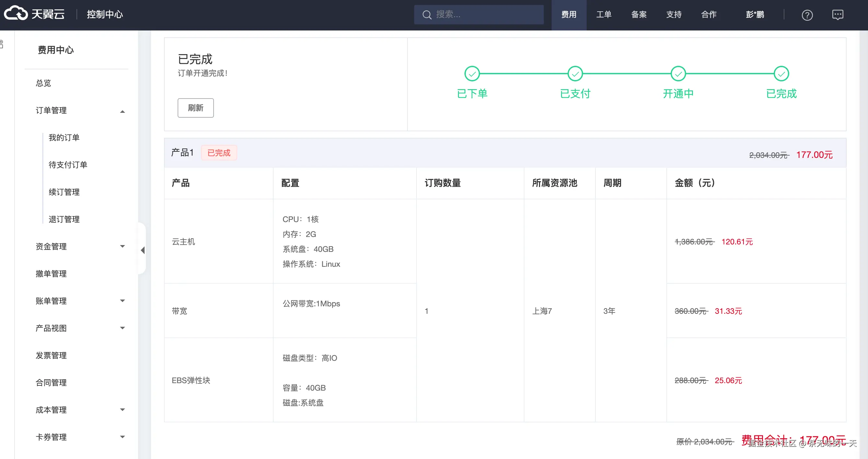868x459 pixels.
Task: Go to 我的订单 in sidebar
Action: (64, 137)
